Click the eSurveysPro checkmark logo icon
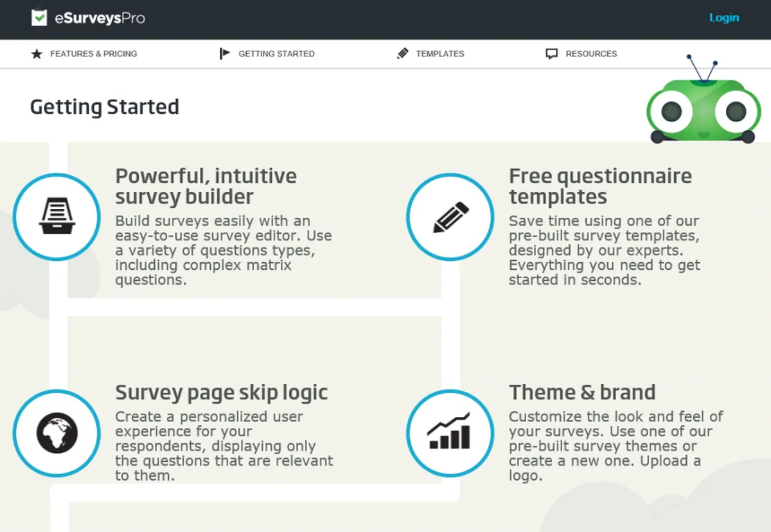771x532 pixels. 39,17
